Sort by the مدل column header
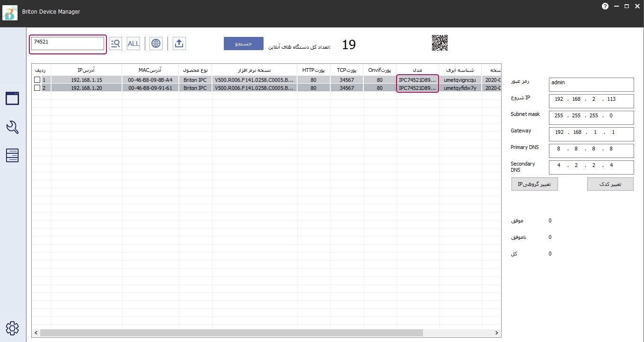 click(417, 70)
